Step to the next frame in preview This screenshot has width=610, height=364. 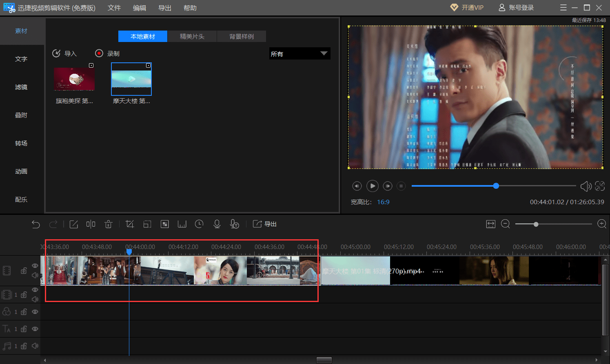tap(388, 186)
